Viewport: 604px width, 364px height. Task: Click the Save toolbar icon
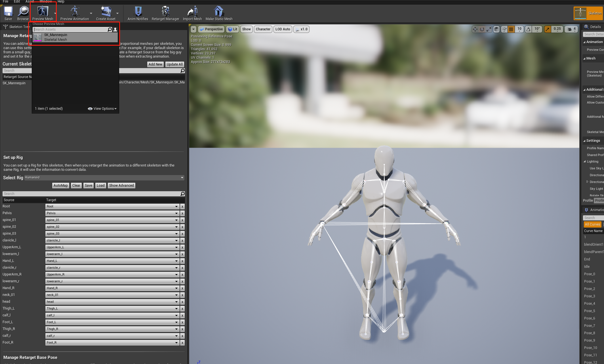[8, 13]
